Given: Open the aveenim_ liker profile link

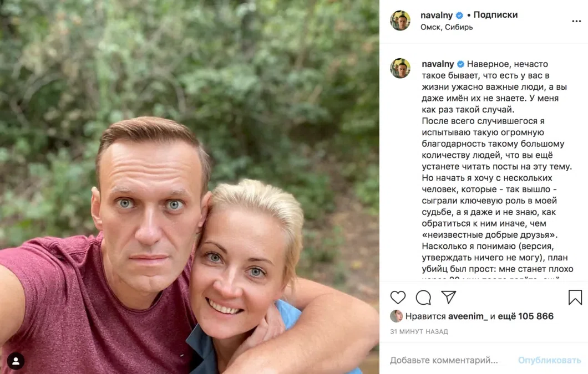Looking at the screenshot, I should coord(468,316).
